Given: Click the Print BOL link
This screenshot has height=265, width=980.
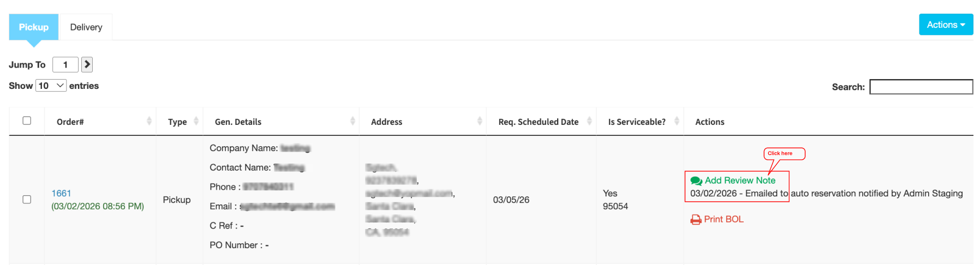Looking at the screenshot, I should pyautogui.click(x=724, y=219).
